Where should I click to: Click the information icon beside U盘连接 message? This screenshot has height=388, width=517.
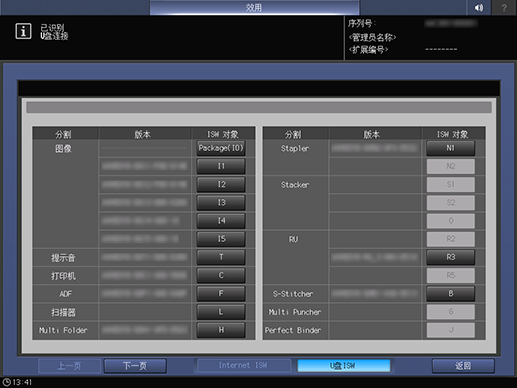(x=23, y=31)
